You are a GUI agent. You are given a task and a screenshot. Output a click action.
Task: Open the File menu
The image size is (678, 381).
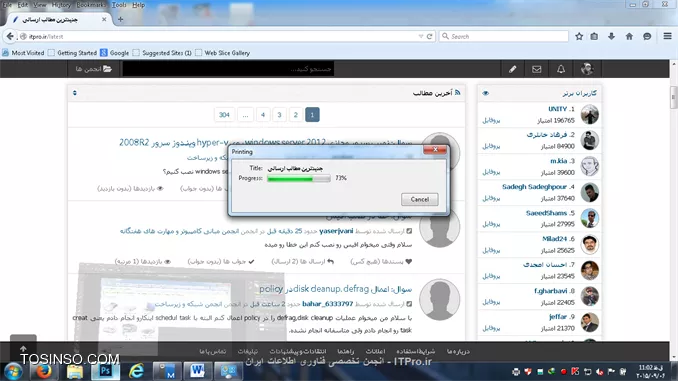pyautogui.click(x=7, y=5)
